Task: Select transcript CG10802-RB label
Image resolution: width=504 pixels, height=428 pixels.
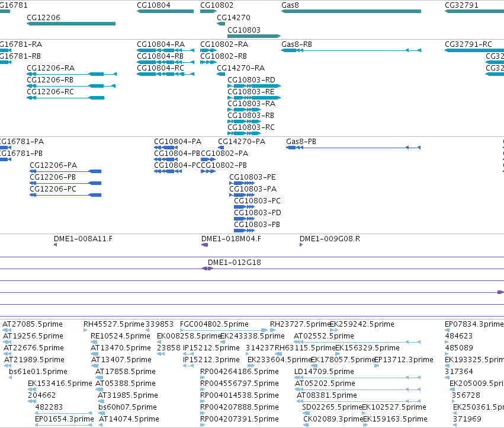Action: click(224, 56)
